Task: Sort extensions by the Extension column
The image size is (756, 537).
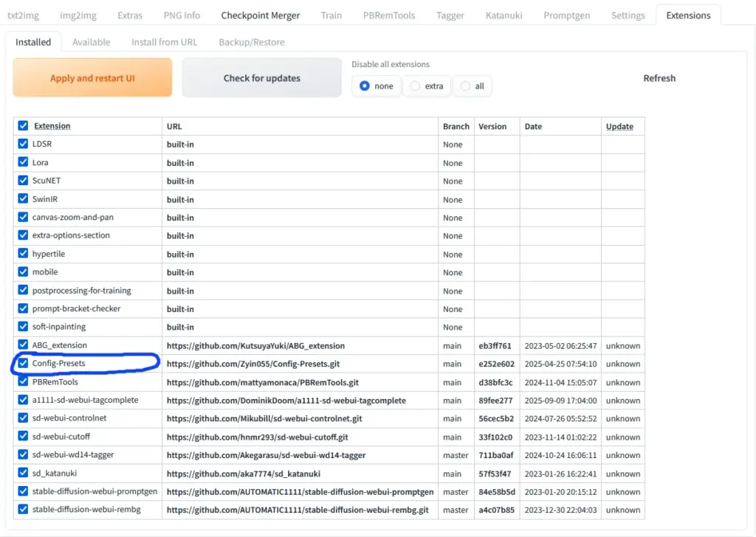Action: [52, 126]
